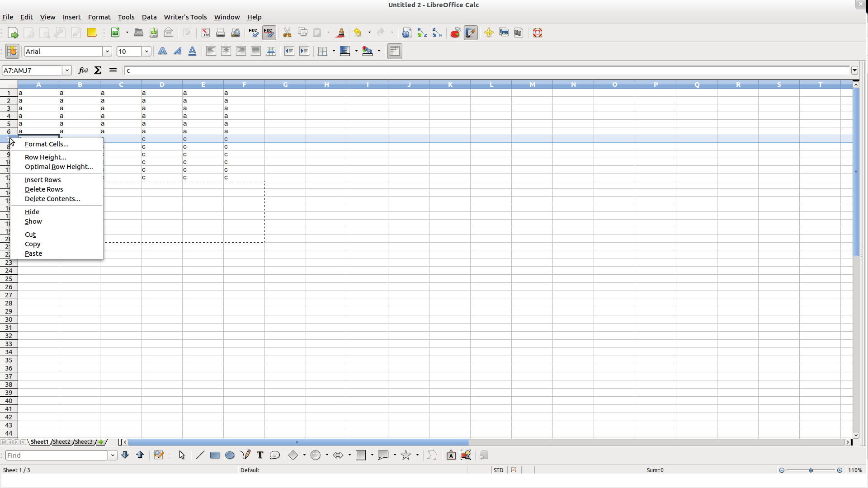Open the Insert Chart tool
The width and height of the screenshot is (868, 488).
[x=455, y=33]
